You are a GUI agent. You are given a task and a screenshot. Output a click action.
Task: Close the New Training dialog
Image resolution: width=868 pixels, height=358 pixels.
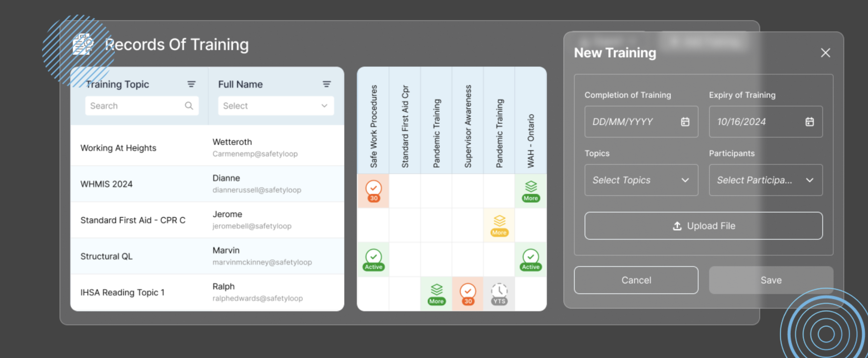tap(825, 53)
